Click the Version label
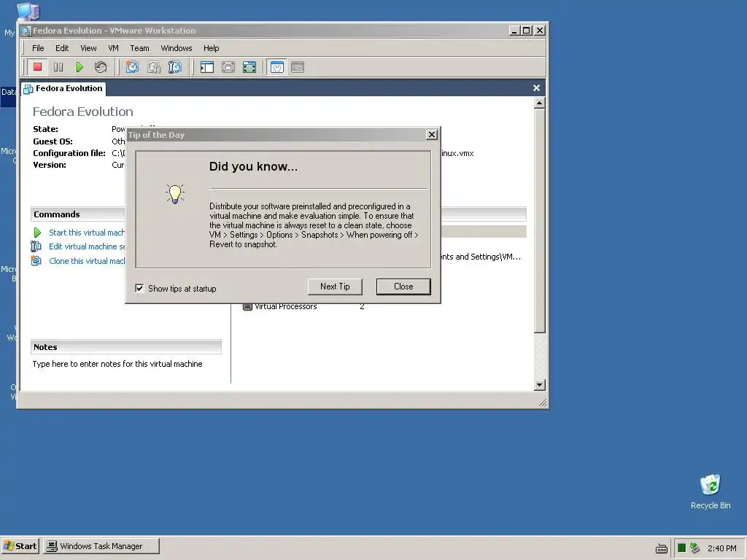The width and height of the screenshot is (747, 560). (50, 165)
